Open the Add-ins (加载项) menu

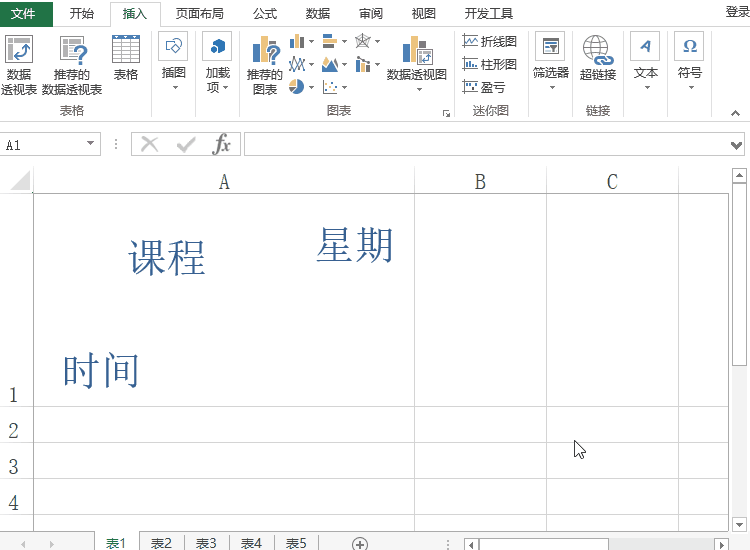tap(217, 61)
